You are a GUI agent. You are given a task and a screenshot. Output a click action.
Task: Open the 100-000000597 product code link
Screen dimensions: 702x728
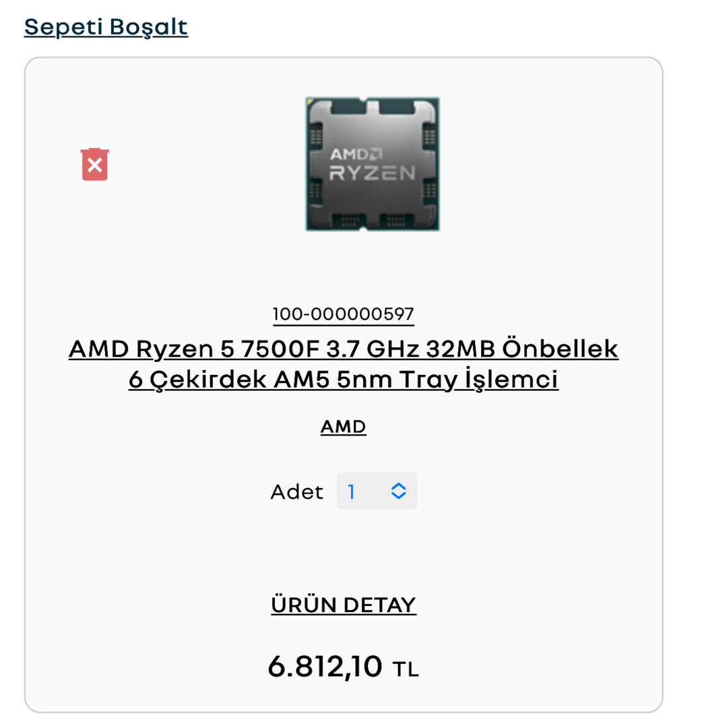(x=343, y=314)
